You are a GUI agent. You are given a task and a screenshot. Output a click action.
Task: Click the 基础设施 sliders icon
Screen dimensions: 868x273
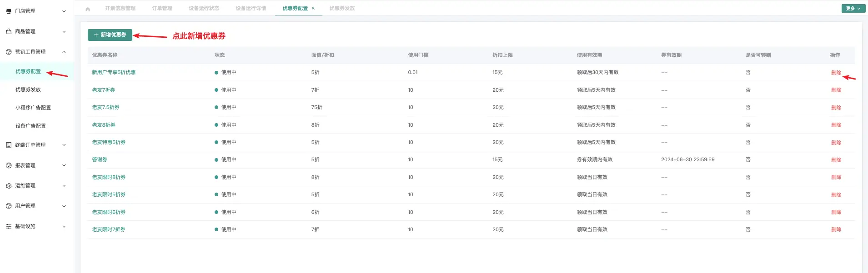(9, 226)
